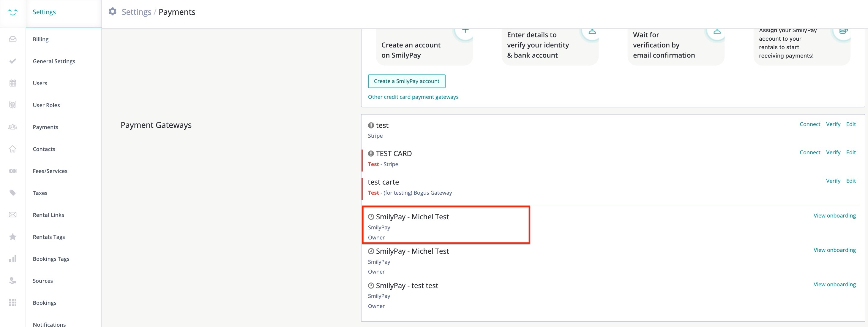This screenshot has height=327, width=868.
Task: Open the inbox tray icon in sidebar
Action: coord(13,39)
